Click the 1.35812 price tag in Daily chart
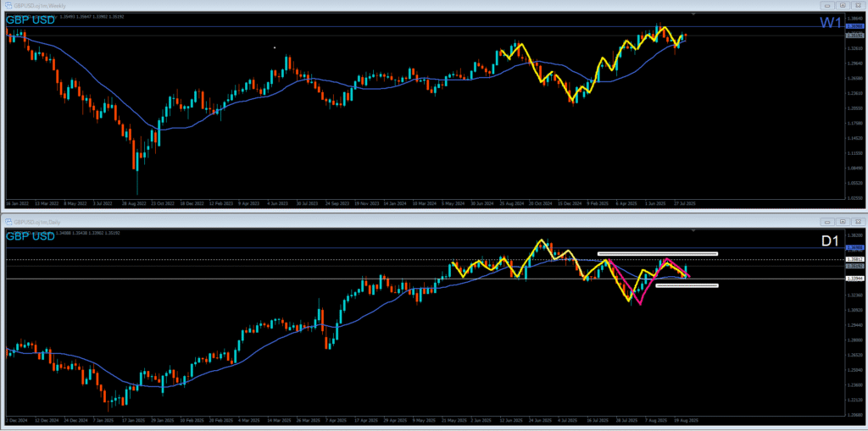Screen dimensions: 868x431 pos(854,259)
